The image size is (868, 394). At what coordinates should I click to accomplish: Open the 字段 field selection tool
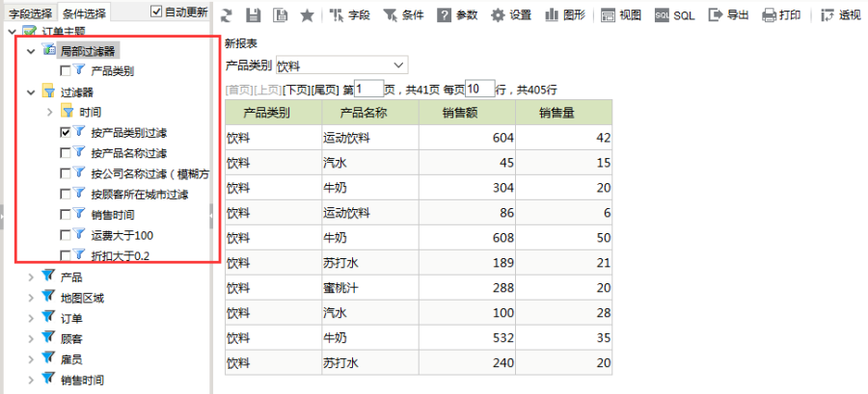350,14
